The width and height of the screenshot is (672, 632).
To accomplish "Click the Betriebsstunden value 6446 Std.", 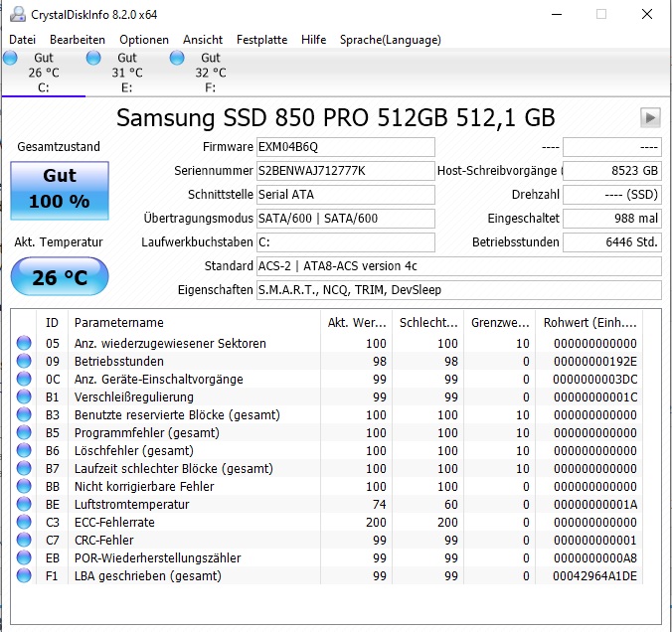I will [612, 242].
